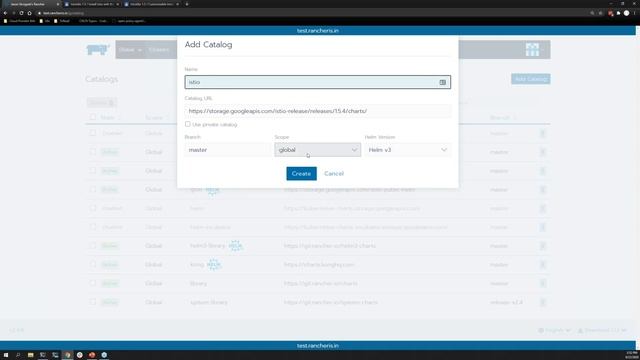The height and width of the screenshot is (360, 640).
Task: Open row actions menu for helm3-library row
Action: click(542, 246)
